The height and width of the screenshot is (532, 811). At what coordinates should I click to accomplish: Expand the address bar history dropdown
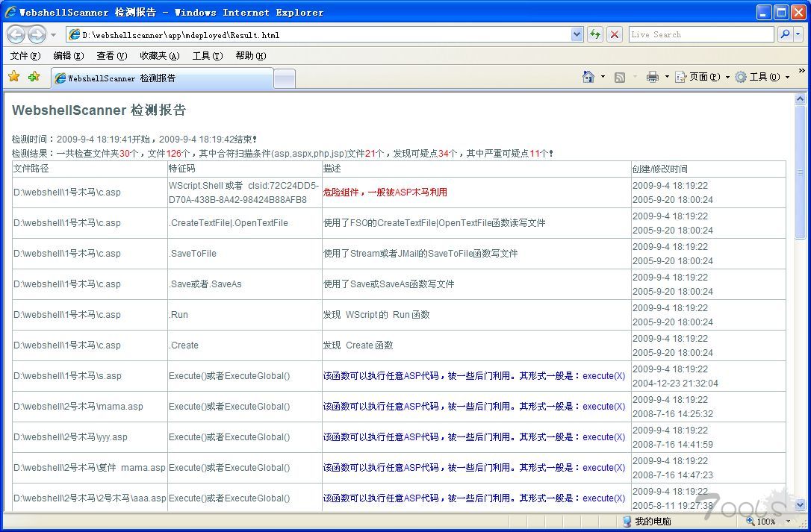[x=577, y=34]
